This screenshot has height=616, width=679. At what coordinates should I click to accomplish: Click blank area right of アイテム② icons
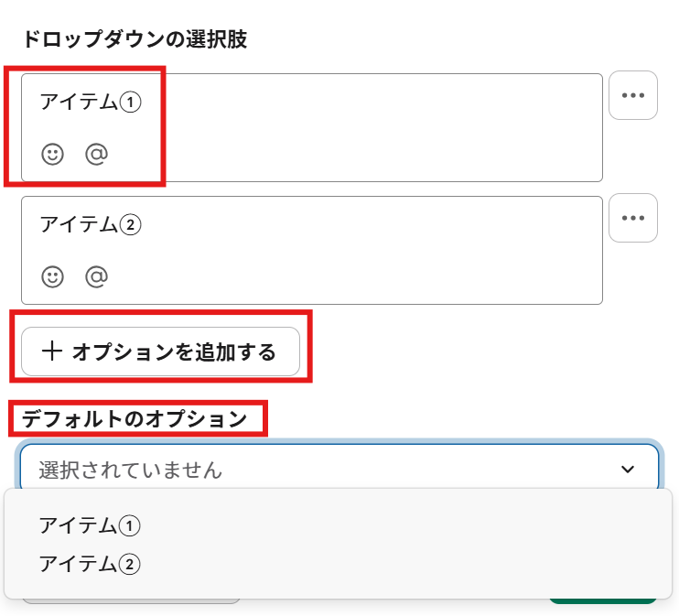(x=366, y=276)
